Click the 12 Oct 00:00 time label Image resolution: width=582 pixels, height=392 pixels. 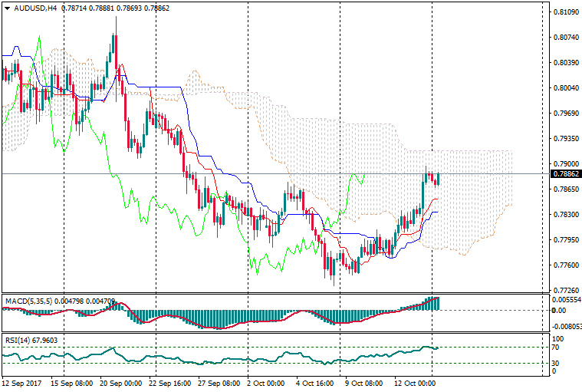click(415, 383)
